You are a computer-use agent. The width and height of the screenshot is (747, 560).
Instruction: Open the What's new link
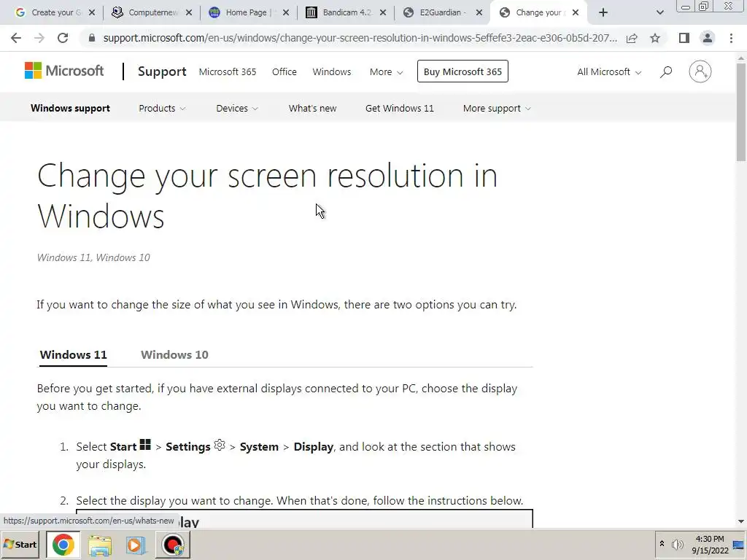click(x=312, y=109)
